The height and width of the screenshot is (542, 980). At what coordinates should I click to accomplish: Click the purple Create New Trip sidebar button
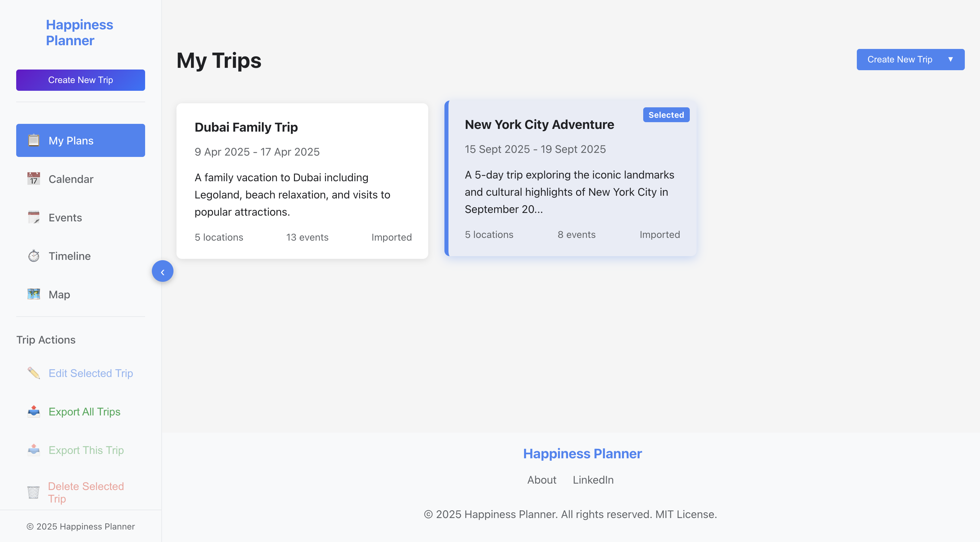81,80
